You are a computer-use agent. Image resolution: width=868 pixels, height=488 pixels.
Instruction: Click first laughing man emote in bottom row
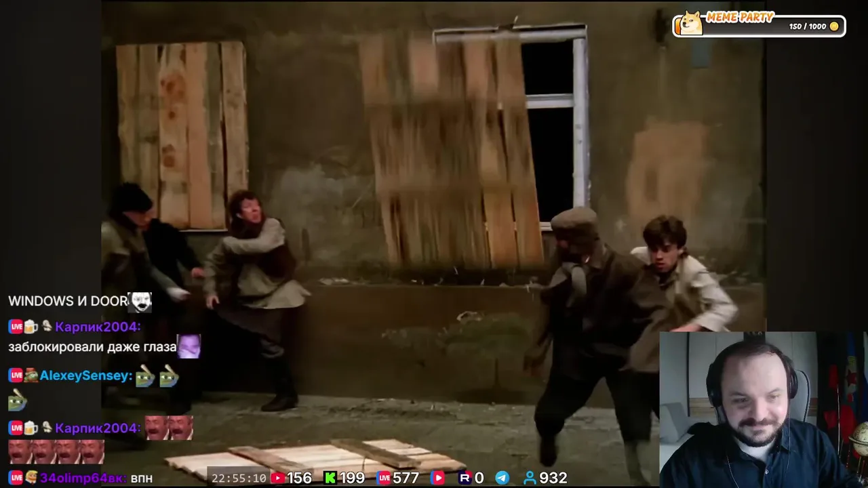click(20, 451)
